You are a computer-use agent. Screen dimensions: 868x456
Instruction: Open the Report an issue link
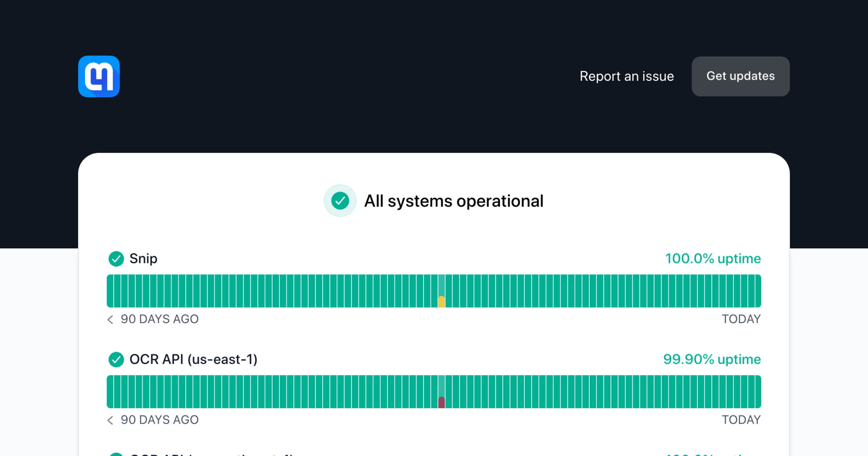pyautogui.click(x=626, y=76)
